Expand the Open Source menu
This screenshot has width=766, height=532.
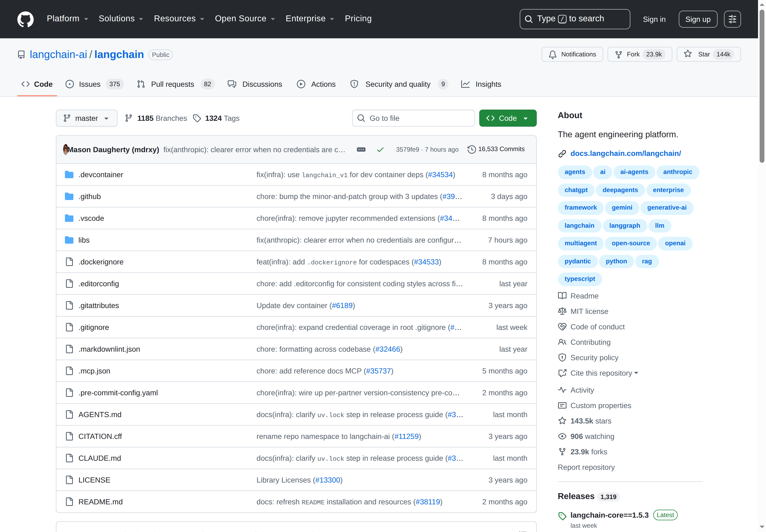(245, 19)
